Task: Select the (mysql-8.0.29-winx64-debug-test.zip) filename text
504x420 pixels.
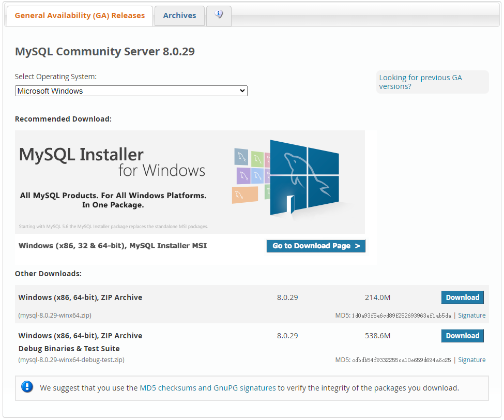Action: point(71,360)
